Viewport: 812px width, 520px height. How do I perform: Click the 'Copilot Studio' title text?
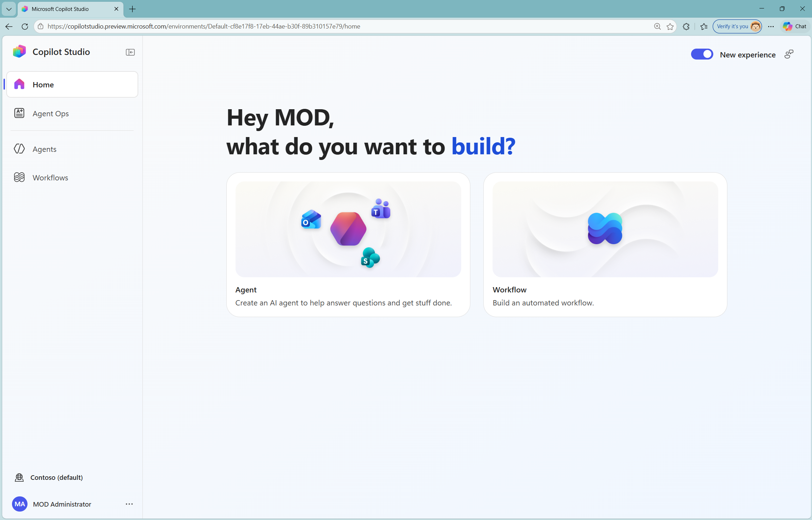click(x=61, y=52)
